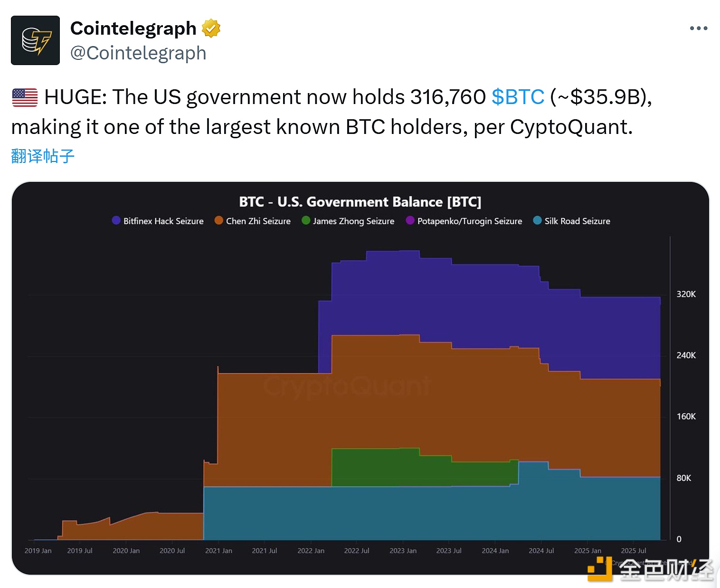
Task: Open the $BTC cashtag link
Action: point(518,97)
